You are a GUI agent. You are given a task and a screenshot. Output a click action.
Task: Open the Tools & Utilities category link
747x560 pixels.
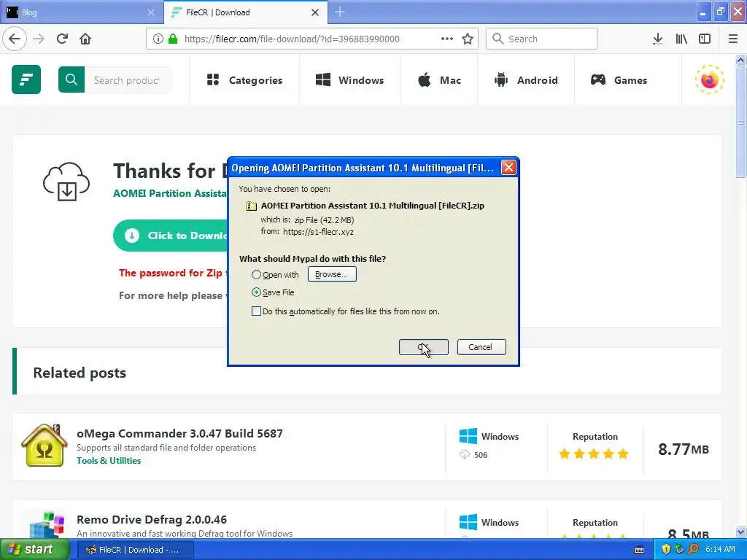[x=109, y=461]
